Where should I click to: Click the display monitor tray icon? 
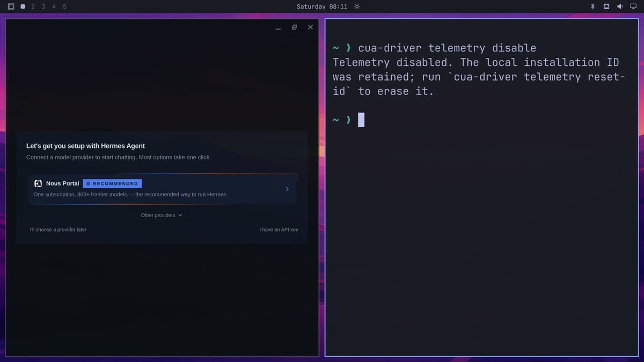point(633,6)
